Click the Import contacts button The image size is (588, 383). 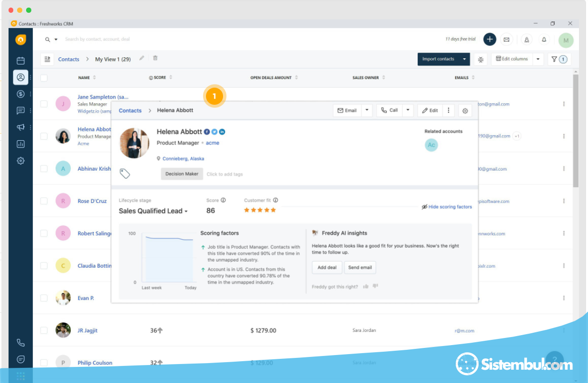(439, 59)
